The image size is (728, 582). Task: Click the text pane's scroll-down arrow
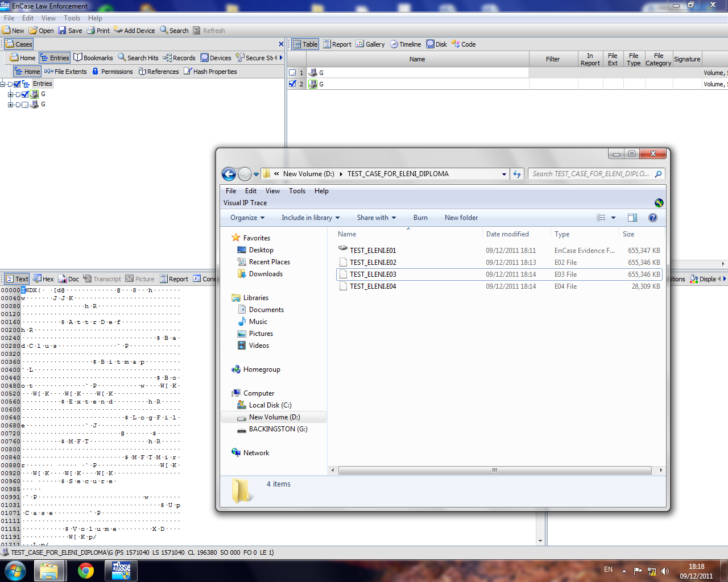pyautogui.click(x=540, y=541)
